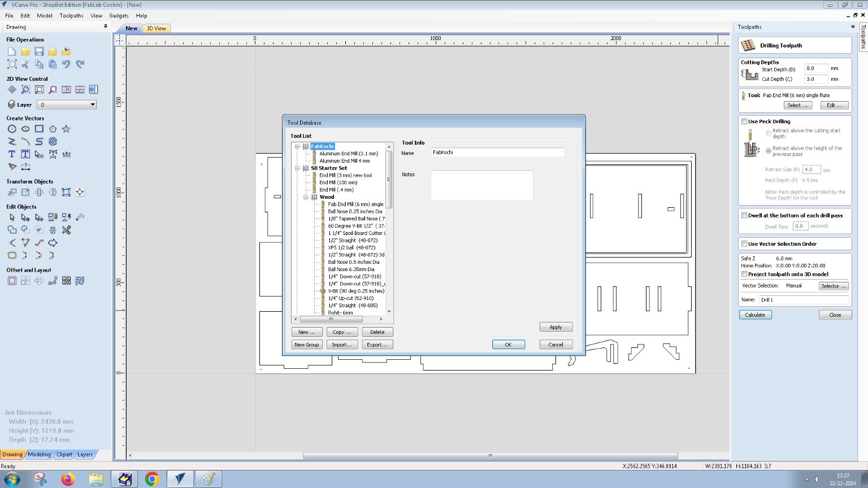Click the Toolpaths panel pin icon
868x488 pixels.
tap(853, 27)
